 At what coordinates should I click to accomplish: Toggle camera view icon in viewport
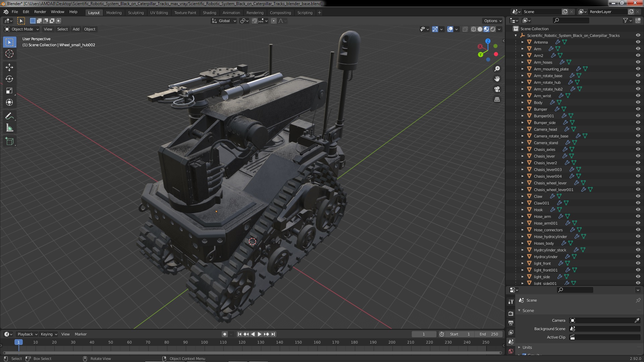[497, 89]
